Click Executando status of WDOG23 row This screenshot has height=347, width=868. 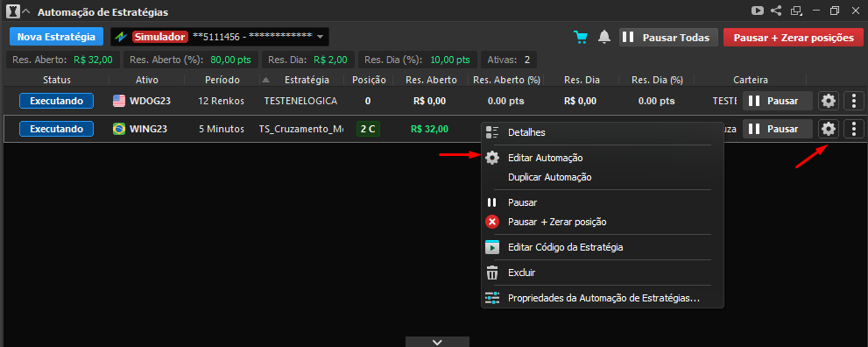56,101
